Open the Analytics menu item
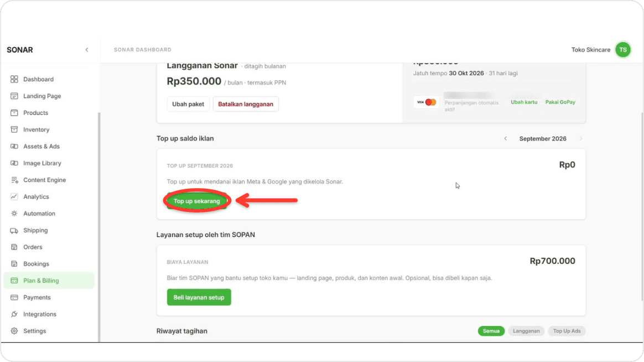Image resolution: width=644 pixels, height=362 pixels. click(49, 196)
